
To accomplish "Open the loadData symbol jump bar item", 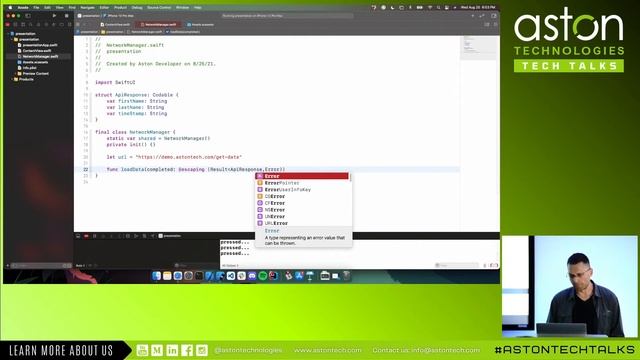I will 183,31.
